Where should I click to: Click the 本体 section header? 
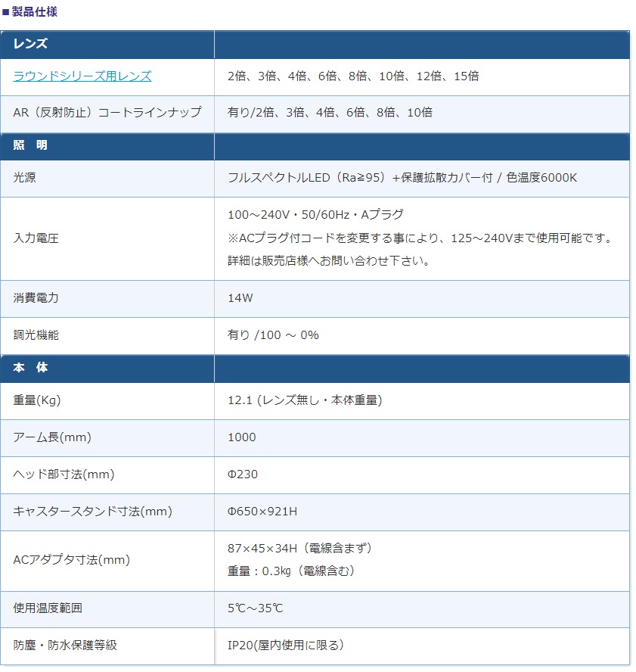point(30,368)
